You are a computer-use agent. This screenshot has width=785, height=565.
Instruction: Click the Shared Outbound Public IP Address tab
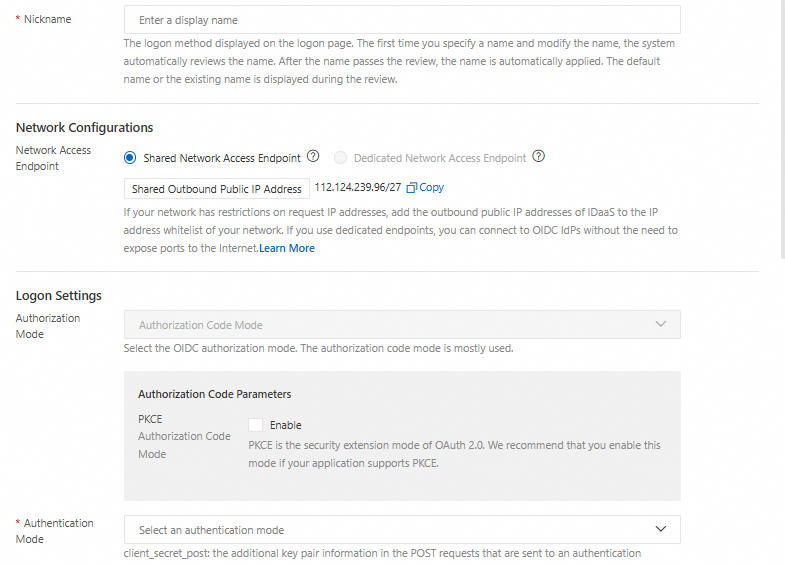216,189
